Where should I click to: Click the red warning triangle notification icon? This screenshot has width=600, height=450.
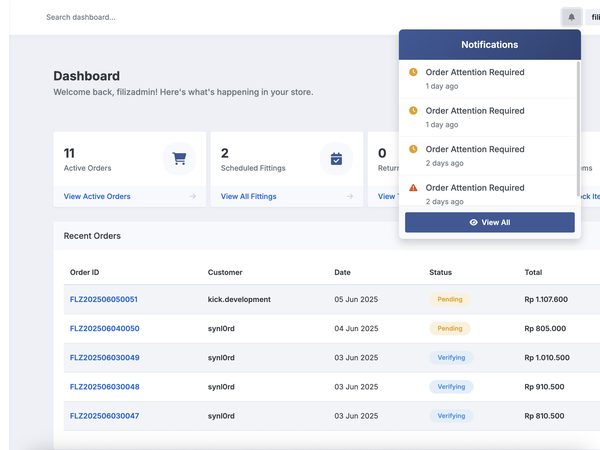tap(413, 188)
